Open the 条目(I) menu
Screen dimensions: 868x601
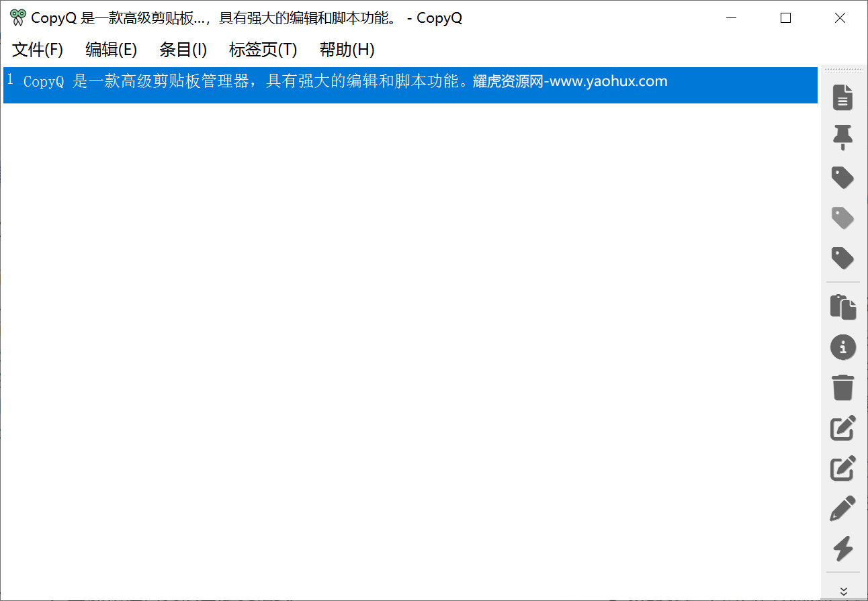pyautogui.click(x=183, y=50)
